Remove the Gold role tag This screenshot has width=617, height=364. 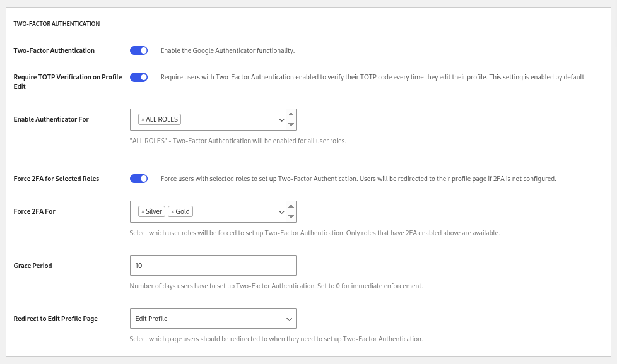coord(173,212)
